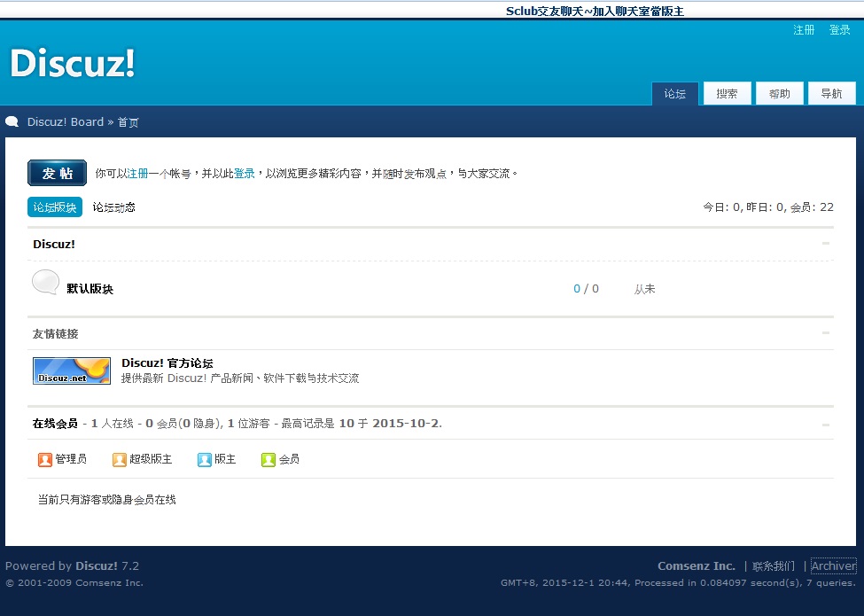The height and width of the screenshot is (616, 864).
Task: Open the 论坛 navigation tab
Action: click(675, 94)
